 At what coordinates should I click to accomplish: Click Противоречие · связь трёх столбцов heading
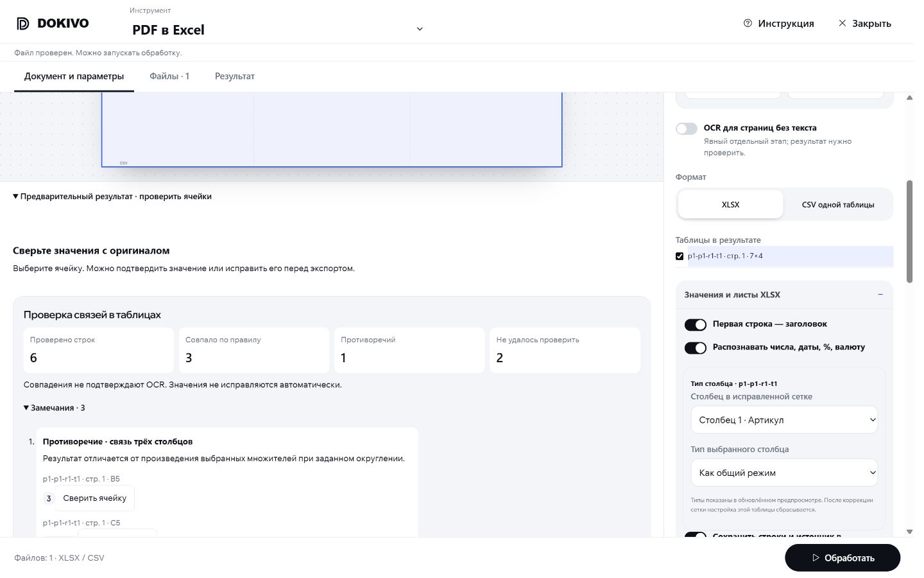click(x=117, y=442)
